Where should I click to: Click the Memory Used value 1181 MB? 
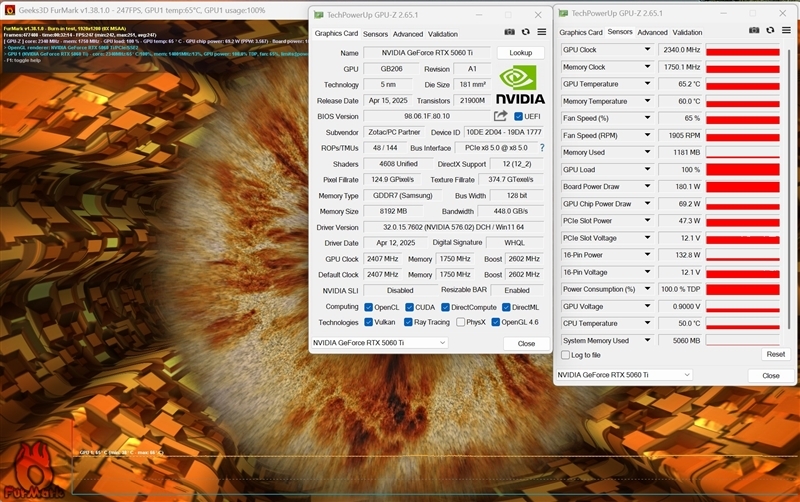681,152
